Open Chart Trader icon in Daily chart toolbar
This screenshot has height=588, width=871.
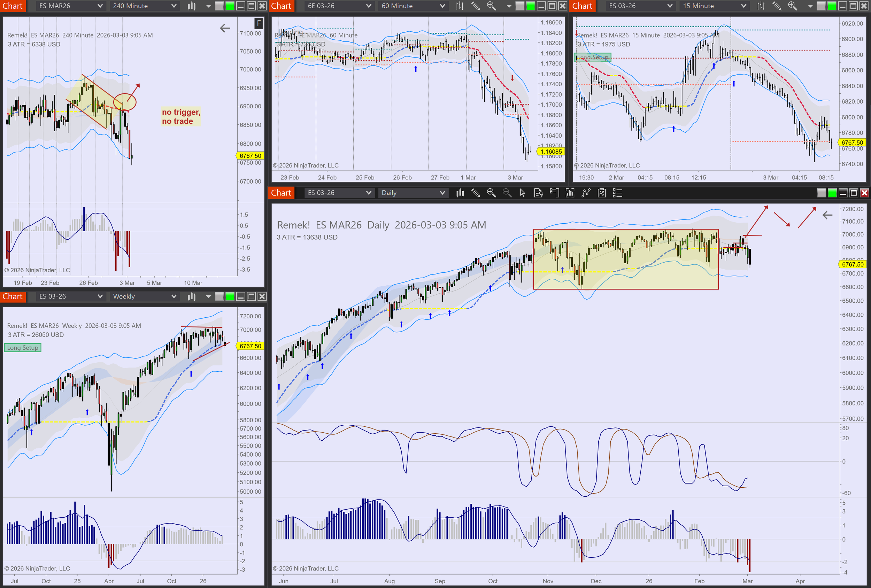tap(554, 193)
